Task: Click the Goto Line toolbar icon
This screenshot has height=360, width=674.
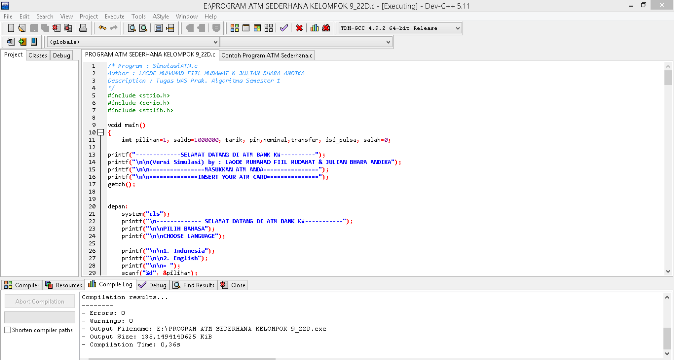Action: (x=170, y=28)
